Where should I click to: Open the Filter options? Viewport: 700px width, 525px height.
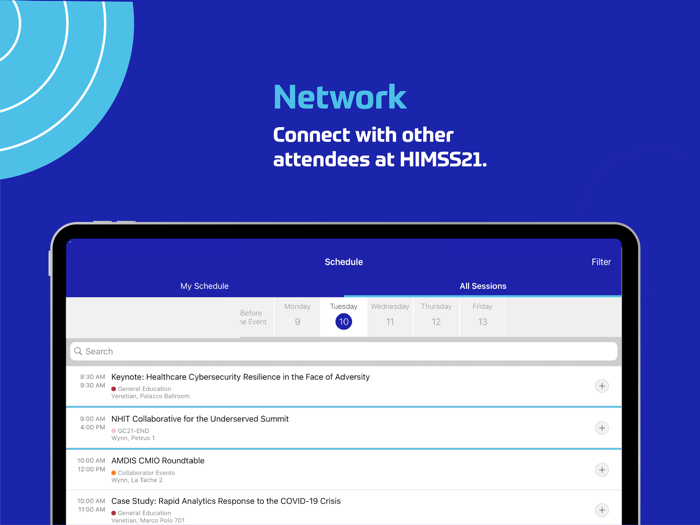pyautogui.click(x=601, y=262)
